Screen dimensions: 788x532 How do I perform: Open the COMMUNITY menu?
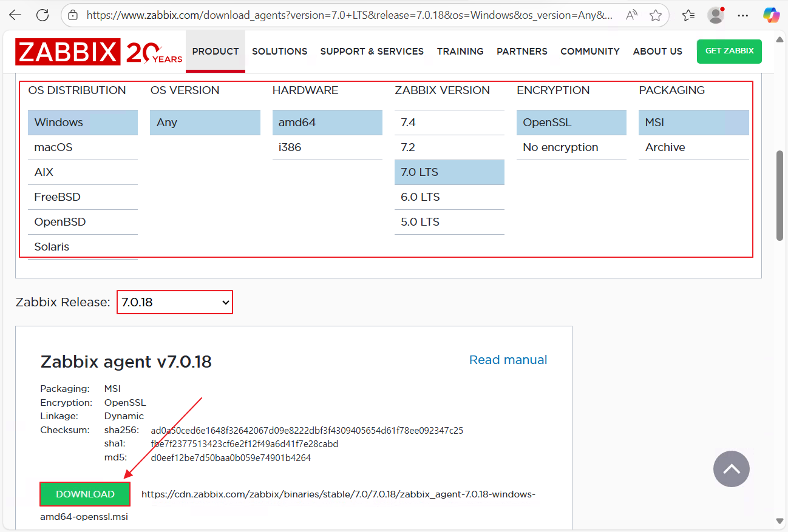[x=590, y=52]
